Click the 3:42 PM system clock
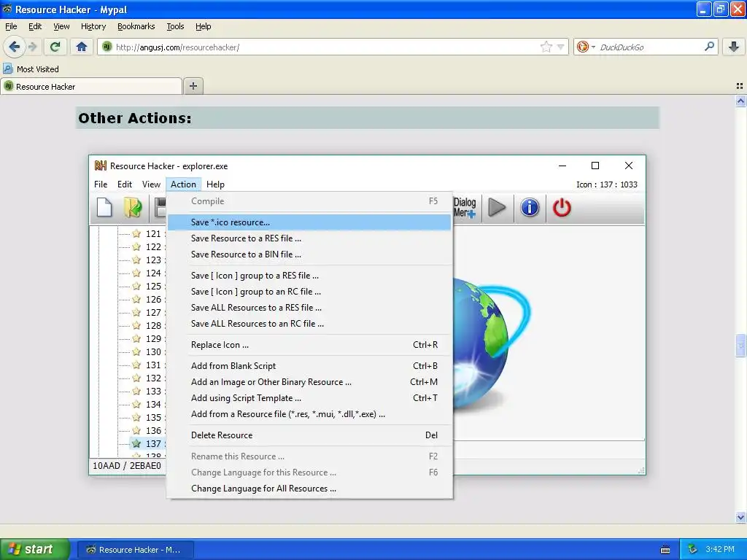This screenshot has height=560, width=747. click(720, 550)
